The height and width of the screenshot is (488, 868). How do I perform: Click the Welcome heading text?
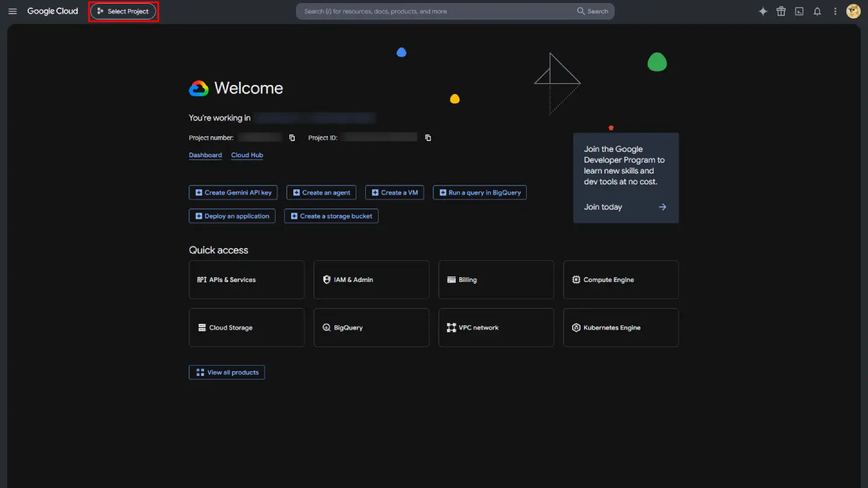pos(248,88)
